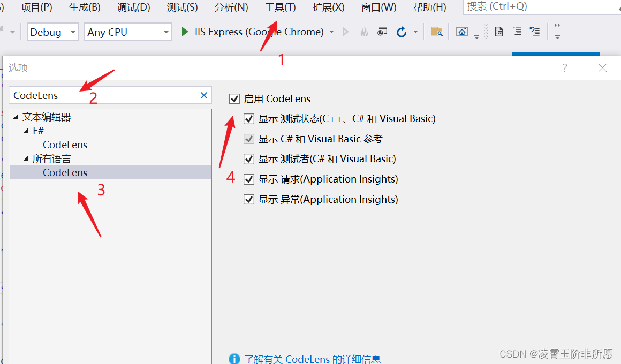Select CodeLens under the F# tree node
621x364 pixels.
point(65,144)
